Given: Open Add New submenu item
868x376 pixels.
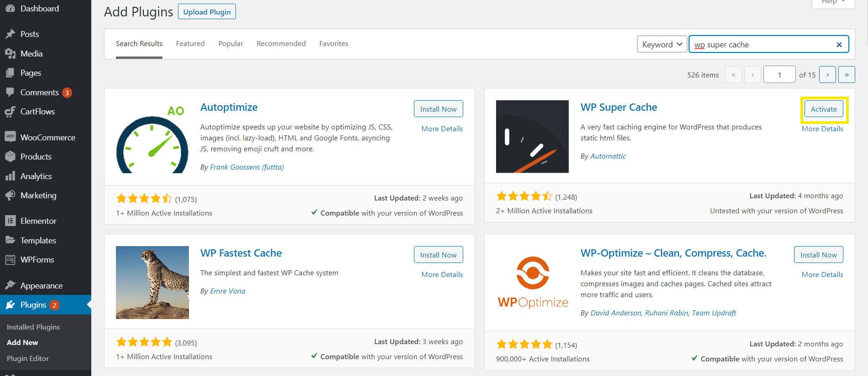Looking at the screenshot, I should 22,342.
